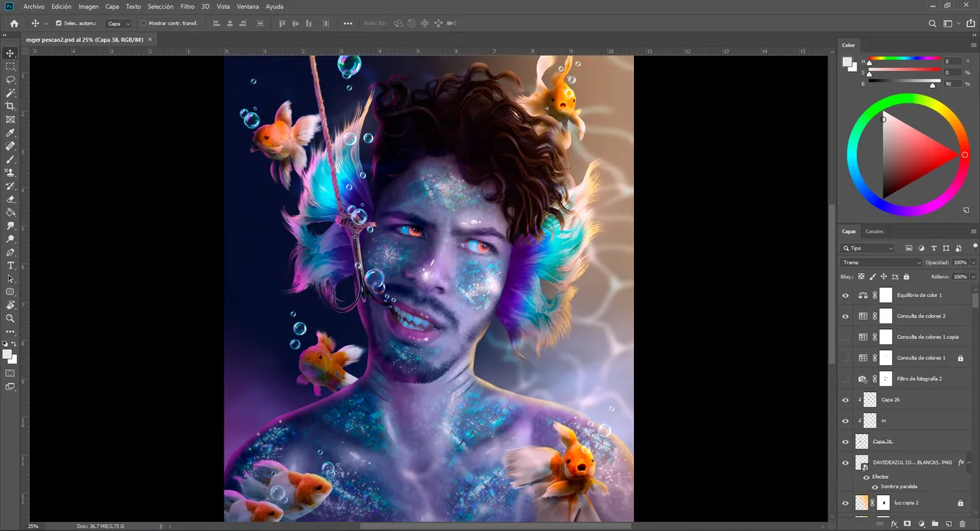Click the foreground color swatch in toolbox

[x=8, y=354]
